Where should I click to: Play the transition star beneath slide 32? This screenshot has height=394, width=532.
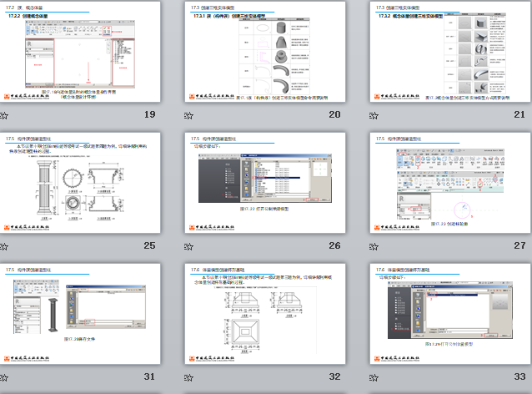(x=188, y=378)
